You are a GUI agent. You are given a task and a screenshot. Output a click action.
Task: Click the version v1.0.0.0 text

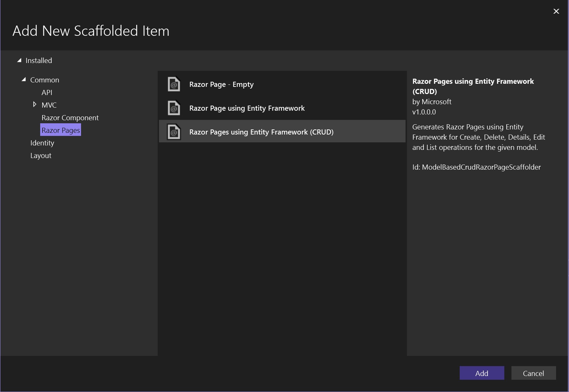click(424, 112)
